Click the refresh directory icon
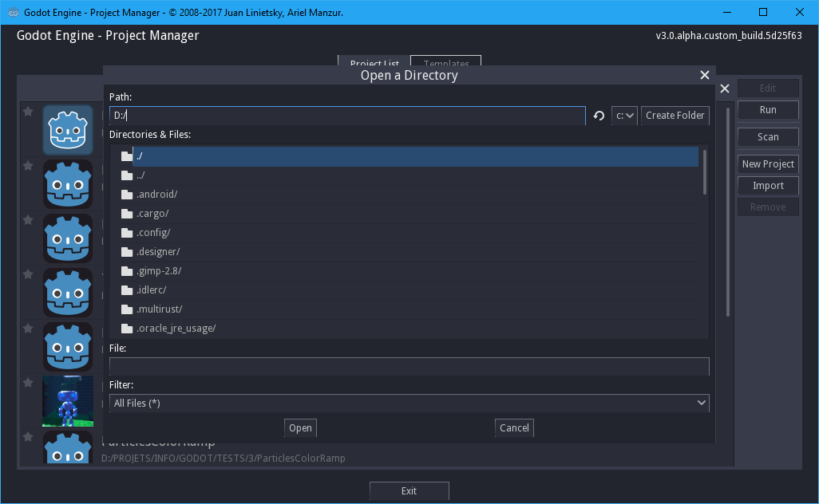 point(599,116)
